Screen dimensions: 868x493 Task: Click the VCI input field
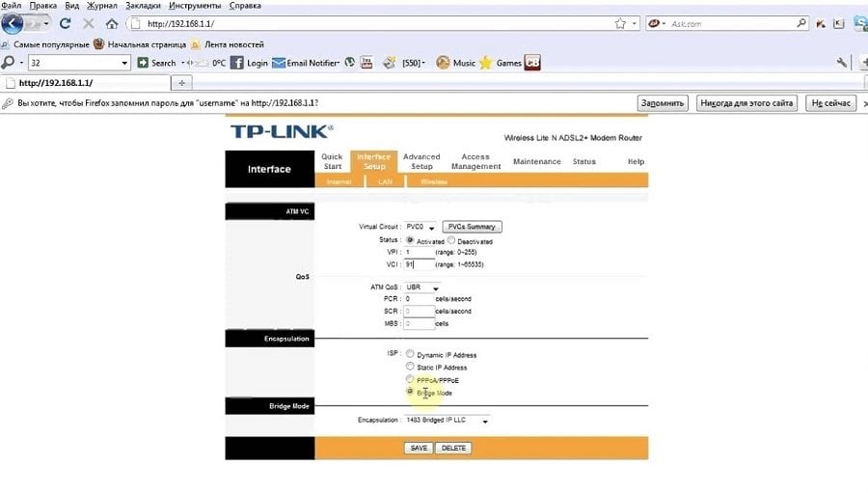click(x=419, y=264)
